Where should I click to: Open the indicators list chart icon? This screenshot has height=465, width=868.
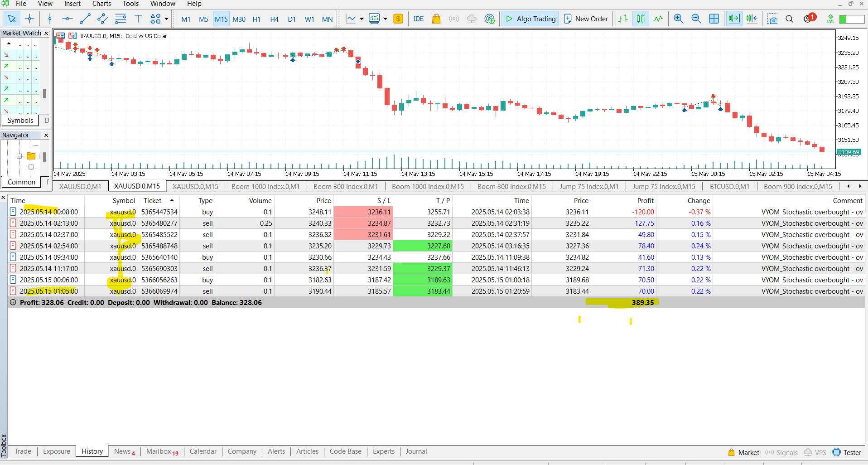(x=351, y=19)
